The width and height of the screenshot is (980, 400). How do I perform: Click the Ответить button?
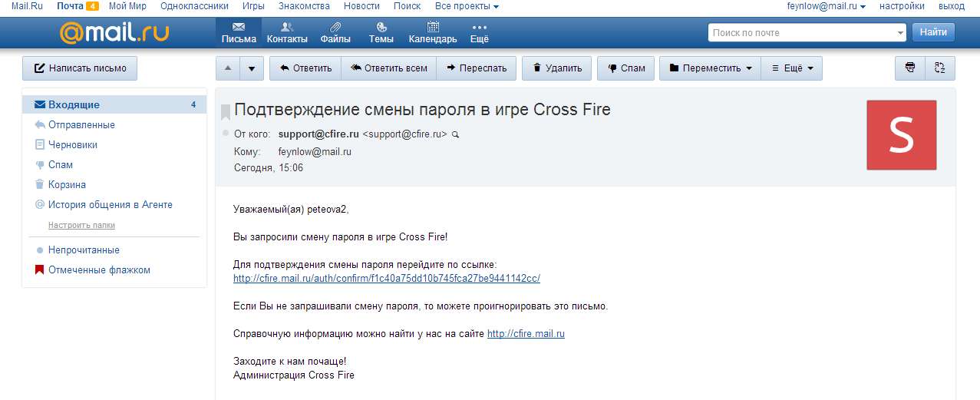305,68
